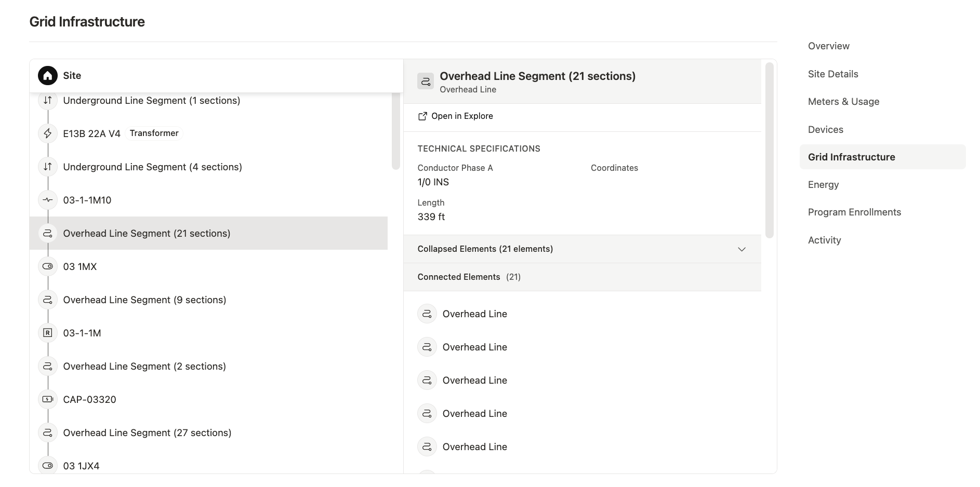This screenshot has height=487, width=980.
Task: Click the infrastructure tree scrollbar
Action: [396, 131]
